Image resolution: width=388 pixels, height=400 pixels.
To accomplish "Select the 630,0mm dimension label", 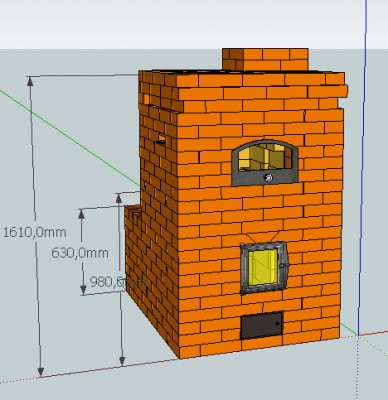I will (x=80, y=253).
